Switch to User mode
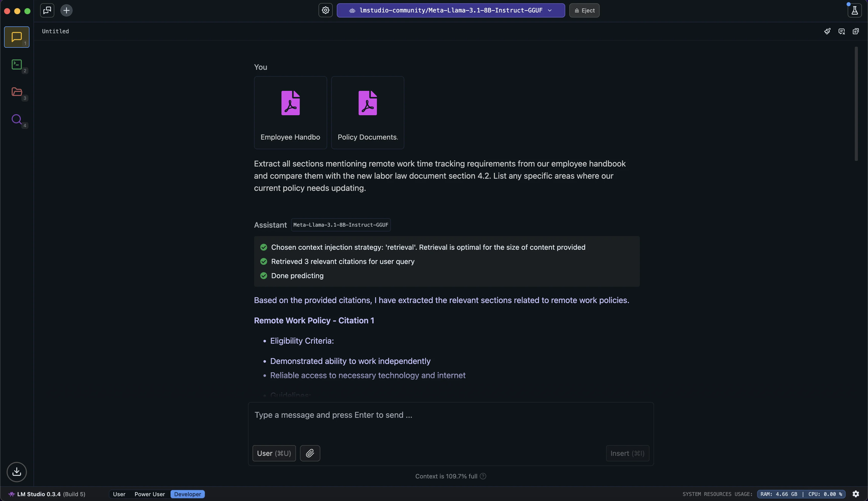868x501 pixels. click(x=119, y=494)
